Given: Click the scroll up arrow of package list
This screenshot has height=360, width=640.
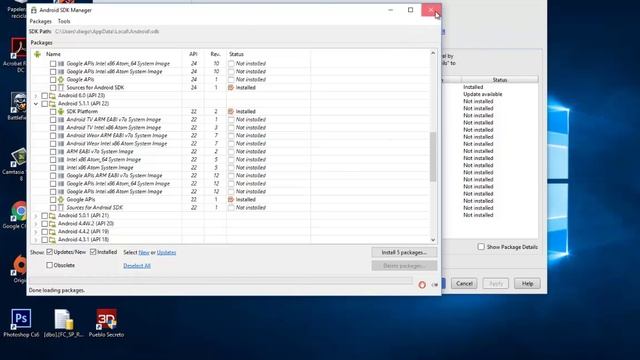Looking at the screenshot, I should pos(433,53).
